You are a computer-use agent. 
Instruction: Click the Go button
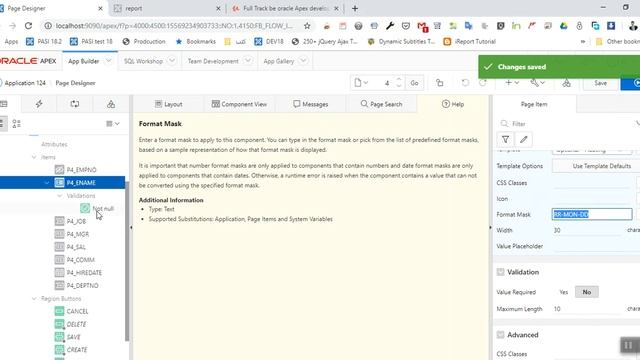[414, 83]
